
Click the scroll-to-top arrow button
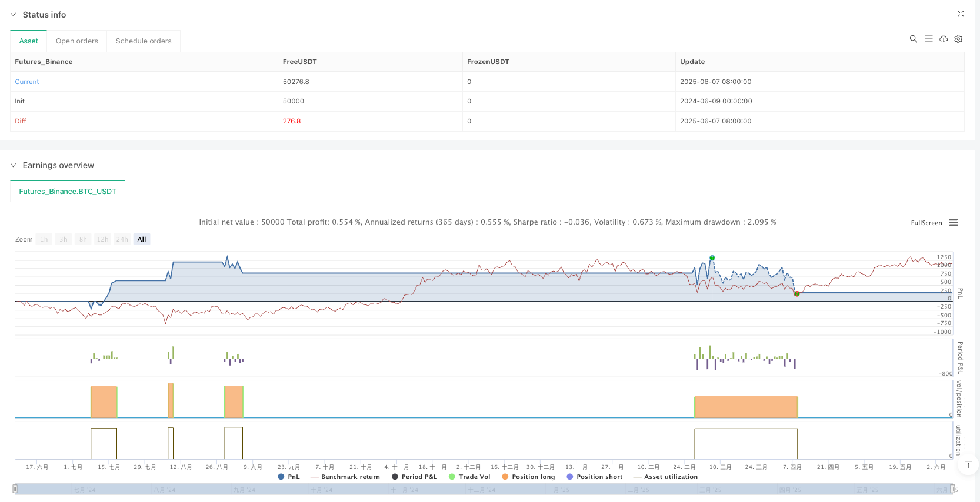pyautogui.click(x=968, y=465)
